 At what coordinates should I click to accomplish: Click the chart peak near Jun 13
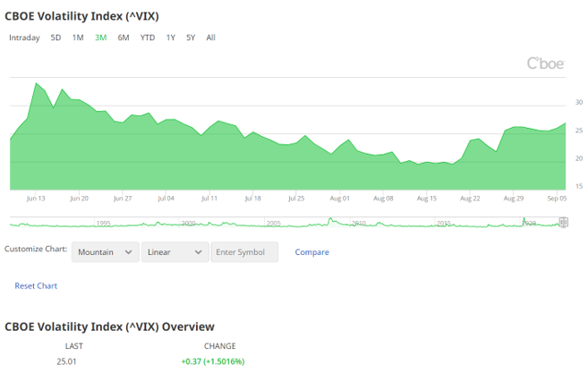(x=37, y=83)
